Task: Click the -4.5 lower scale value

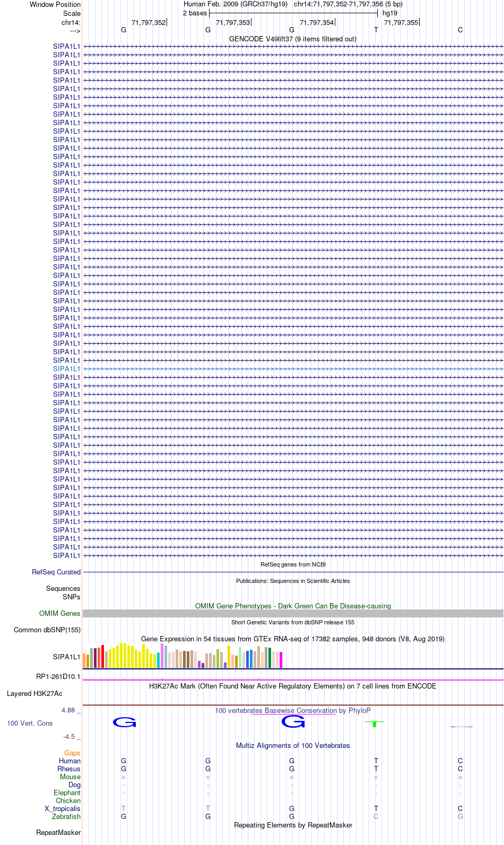Action: click(69, 736)
